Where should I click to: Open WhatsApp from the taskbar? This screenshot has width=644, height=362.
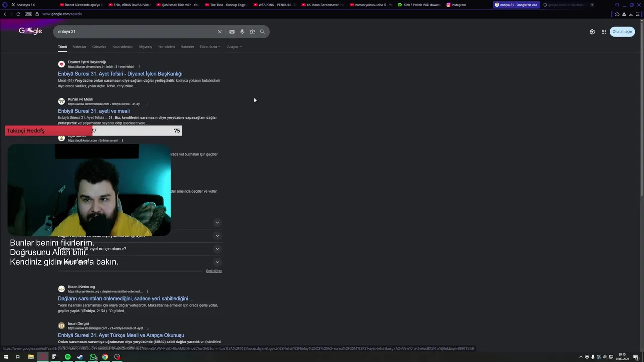pyautogui.click(x=93, y=357)
